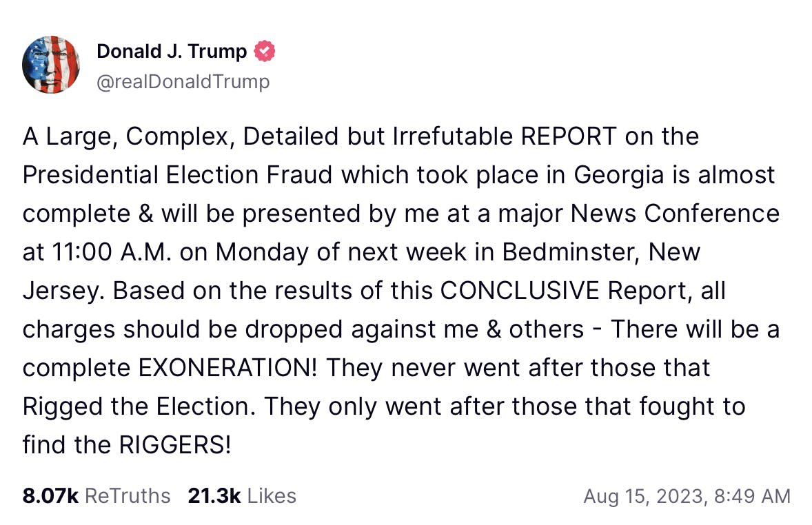Click the red verified checkmark badge
This screenshot has width=812, height=525.
tap(265, 51)
